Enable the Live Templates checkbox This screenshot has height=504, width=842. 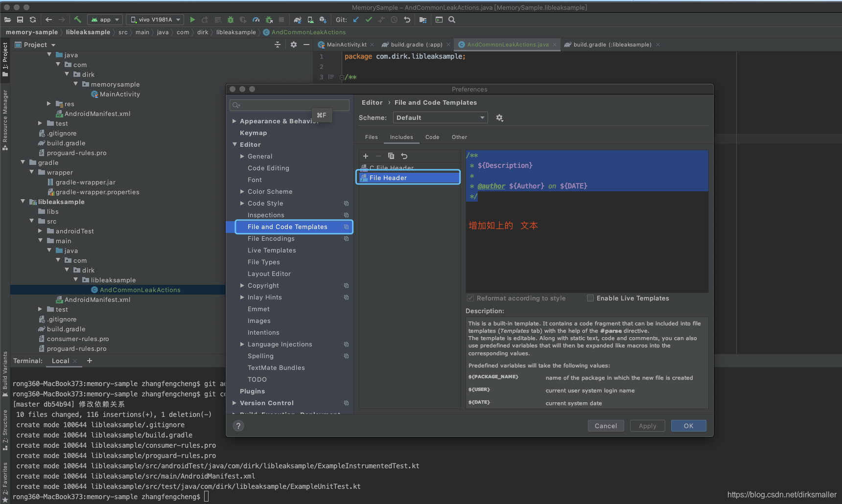[x=590, y=298]
